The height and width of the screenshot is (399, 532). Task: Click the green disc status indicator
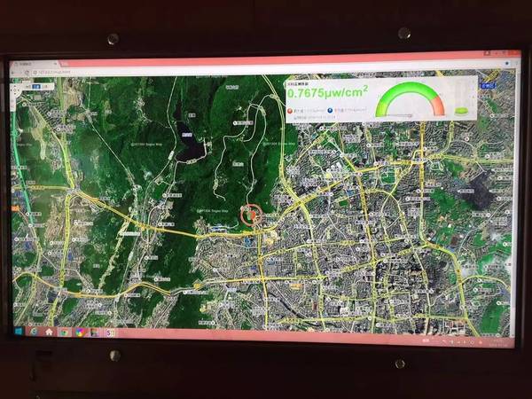click(461, 112)
